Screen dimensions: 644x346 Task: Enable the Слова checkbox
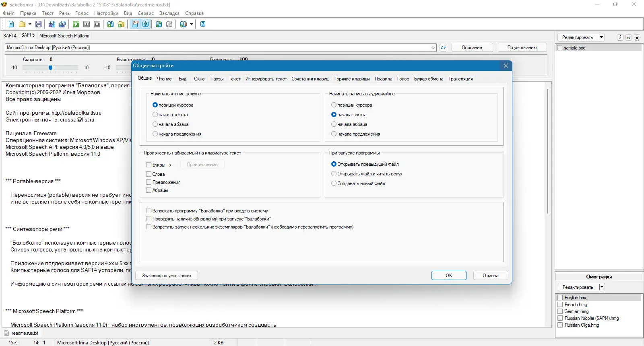pyautogui.click(x=149, y=174)
